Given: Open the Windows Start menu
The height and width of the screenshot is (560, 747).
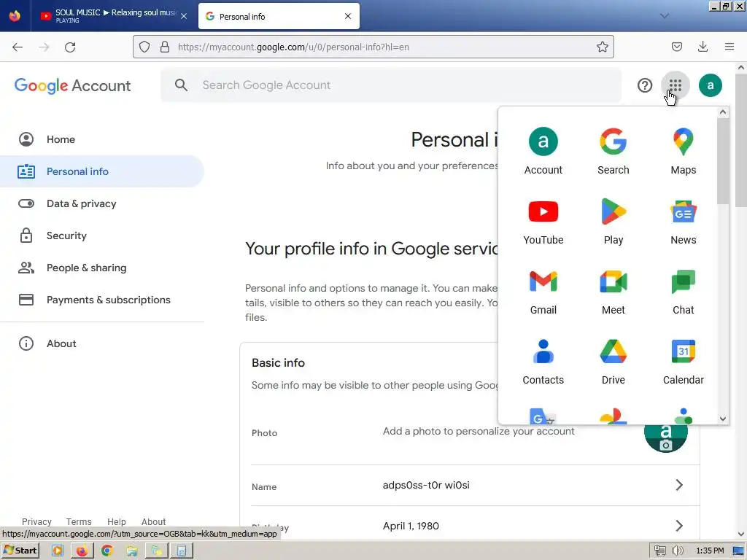Looking at the screenshot, I should [20, 551].
